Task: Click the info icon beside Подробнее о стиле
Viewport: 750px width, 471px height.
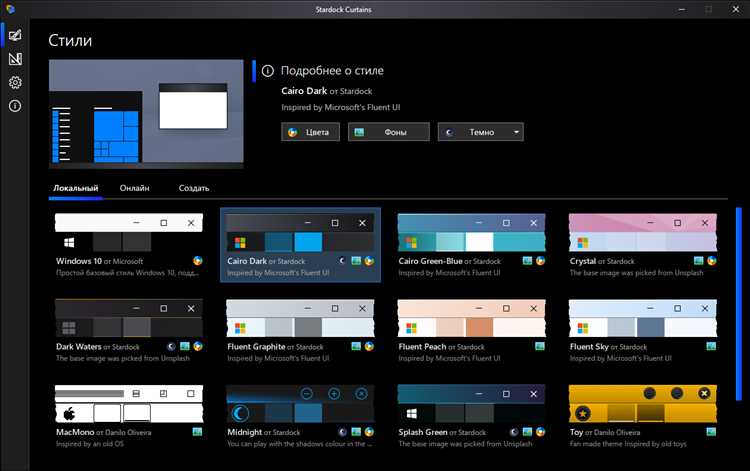Action: (x=267, y=71)
